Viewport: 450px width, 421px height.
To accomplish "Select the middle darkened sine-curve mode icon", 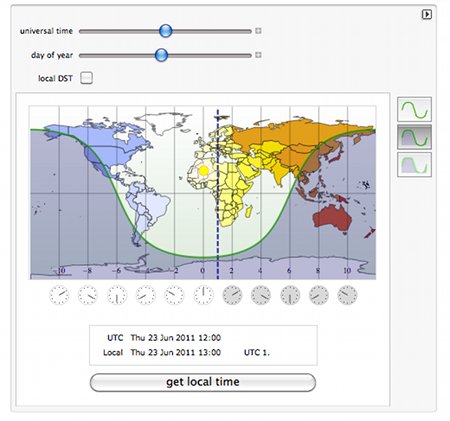I will (x=414, y=137).
